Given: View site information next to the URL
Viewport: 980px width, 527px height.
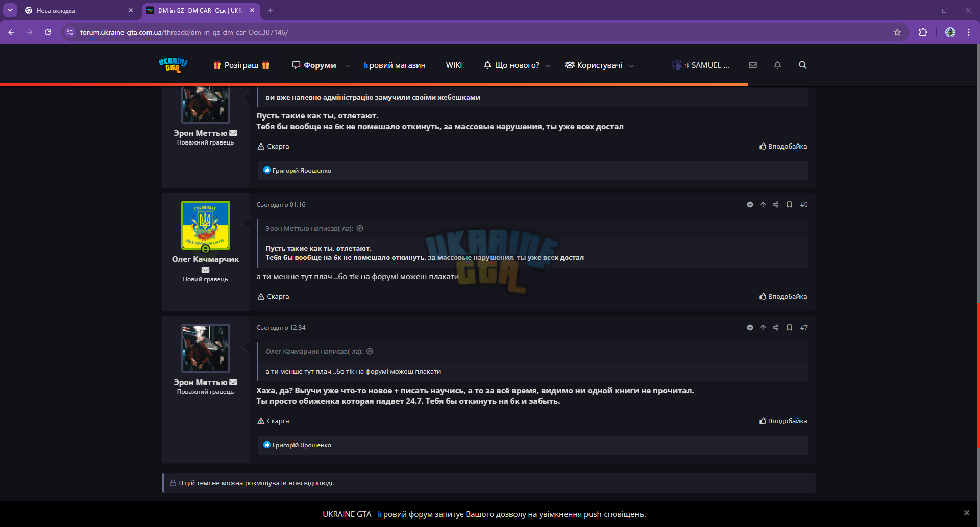Looking at the screenshot, I should (x=70, y=32).
